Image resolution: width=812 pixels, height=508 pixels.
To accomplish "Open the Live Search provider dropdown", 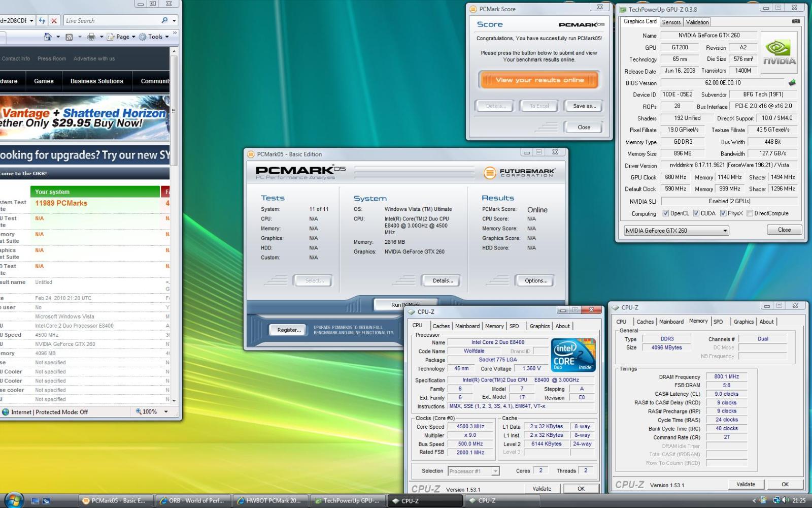I will [x=174, y=21].
